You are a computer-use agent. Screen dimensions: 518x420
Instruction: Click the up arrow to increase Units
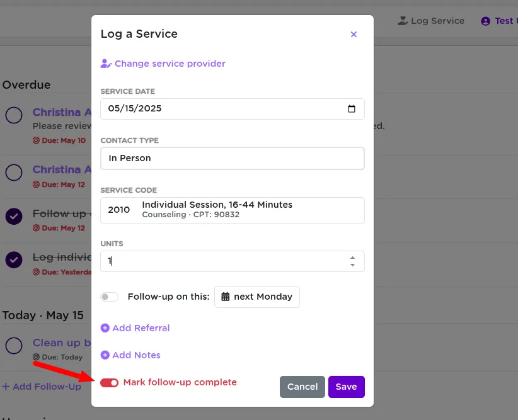pyautogui.click(x=353, y=258)
